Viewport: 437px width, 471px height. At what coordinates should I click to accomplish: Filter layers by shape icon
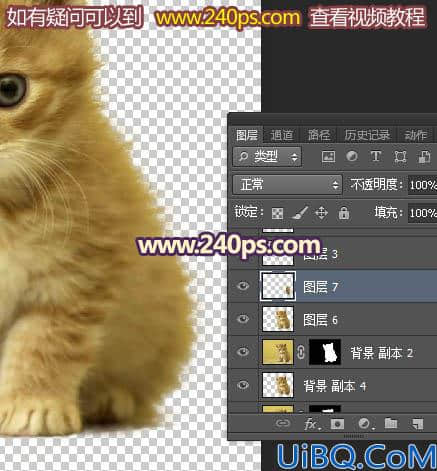coord(400,157)
